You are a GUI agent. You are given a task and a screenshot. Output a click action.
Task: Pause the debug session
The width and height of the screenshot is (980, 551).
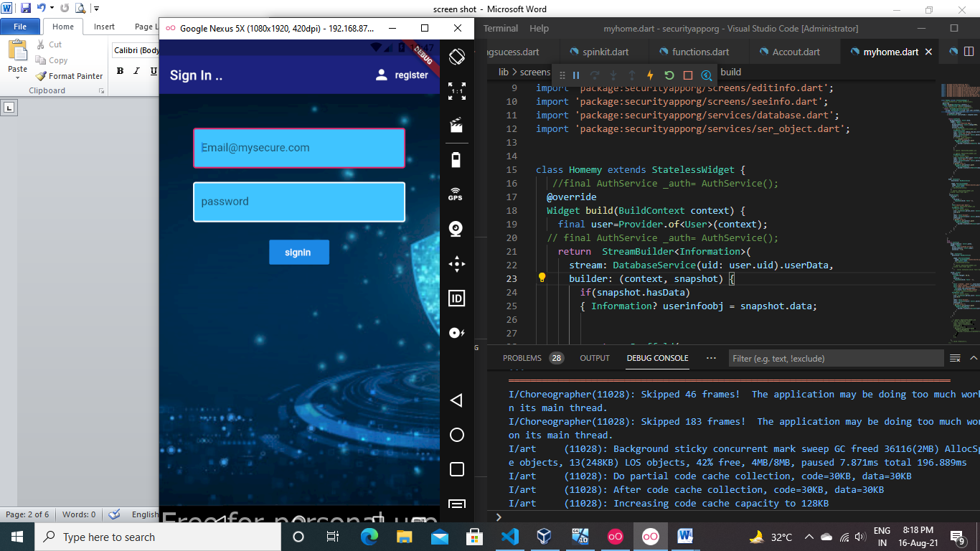[576, 75]
